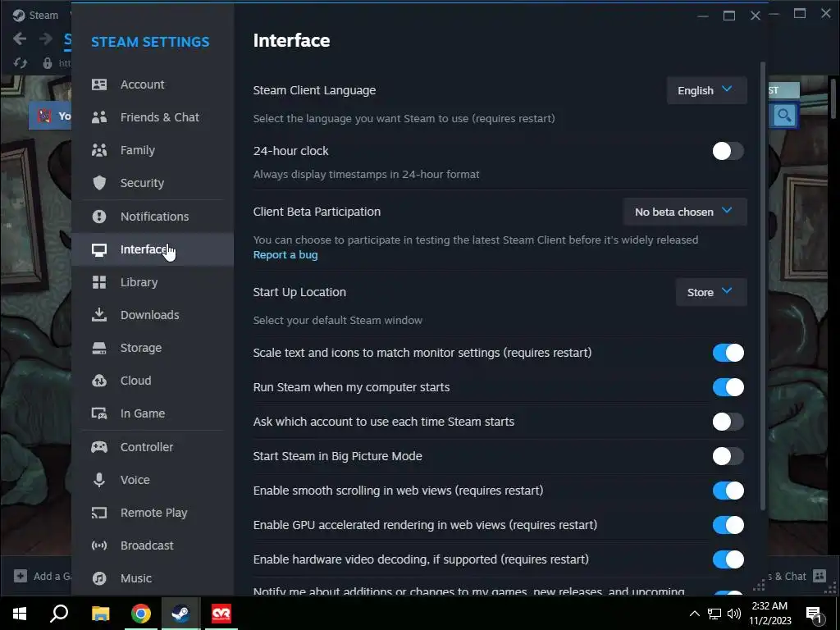Click the In Game overlay icon
The image size is (840, 630).
pyautogui.click(x=99, y=413)
